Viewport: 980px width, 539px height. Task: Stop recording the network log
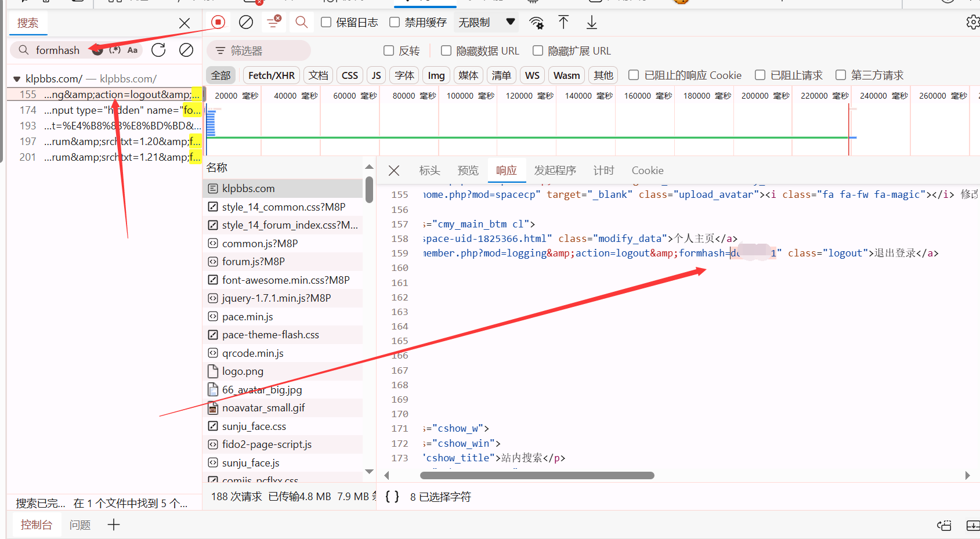[x=218, y=22]
